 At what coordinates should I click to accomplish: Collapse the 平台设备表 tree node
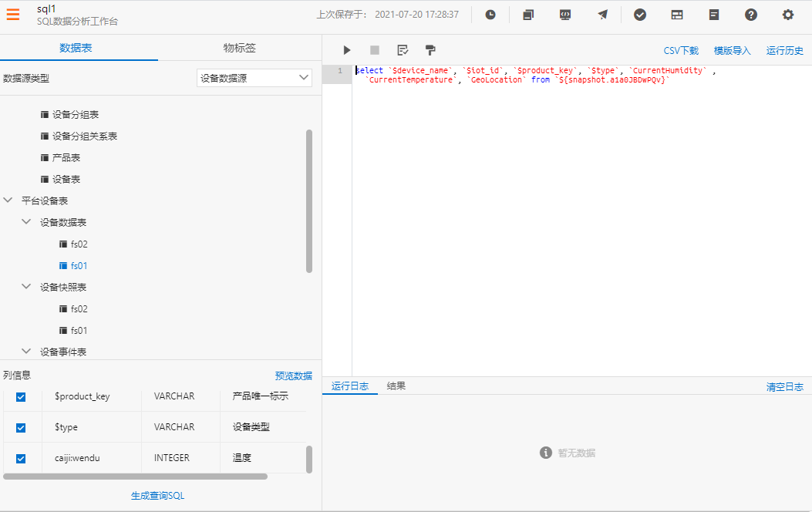[8, 200]
